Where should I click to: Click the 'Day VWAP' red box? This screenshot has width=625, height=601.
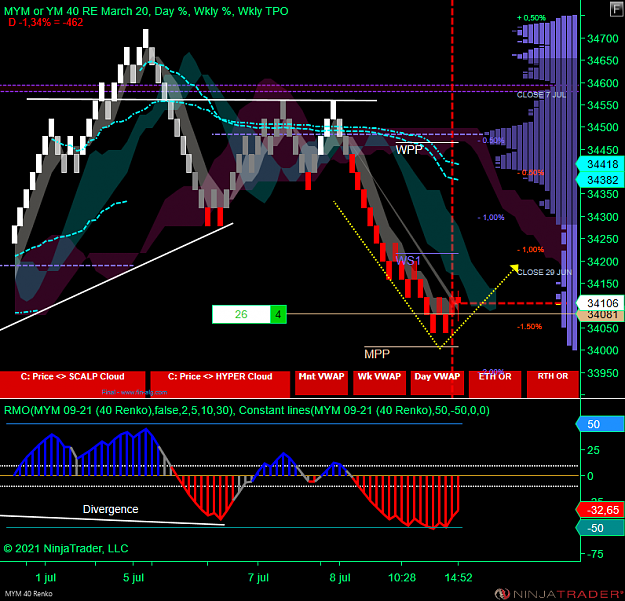437,383
